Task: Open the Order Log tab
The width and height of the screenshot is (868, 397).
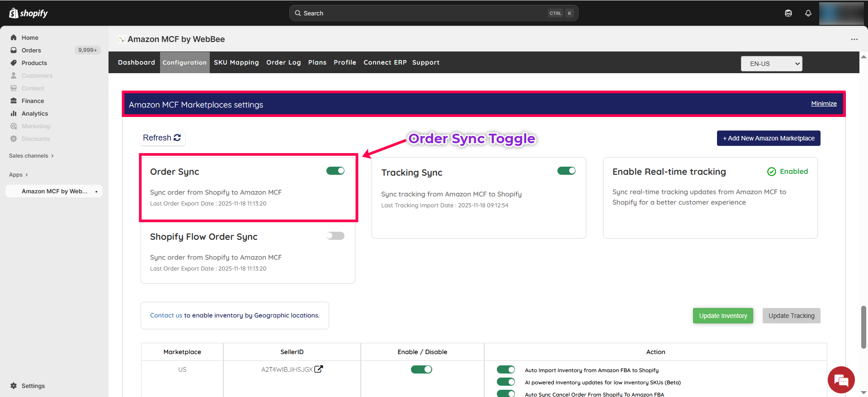Action: (283, 62)
